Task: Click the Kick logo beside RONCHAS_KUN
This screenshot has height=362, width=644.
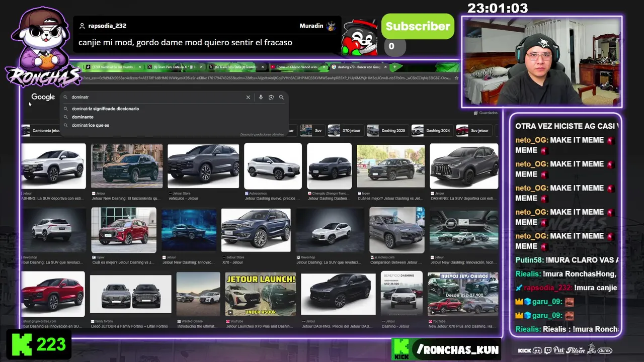Action: click(x=401, y=349)
